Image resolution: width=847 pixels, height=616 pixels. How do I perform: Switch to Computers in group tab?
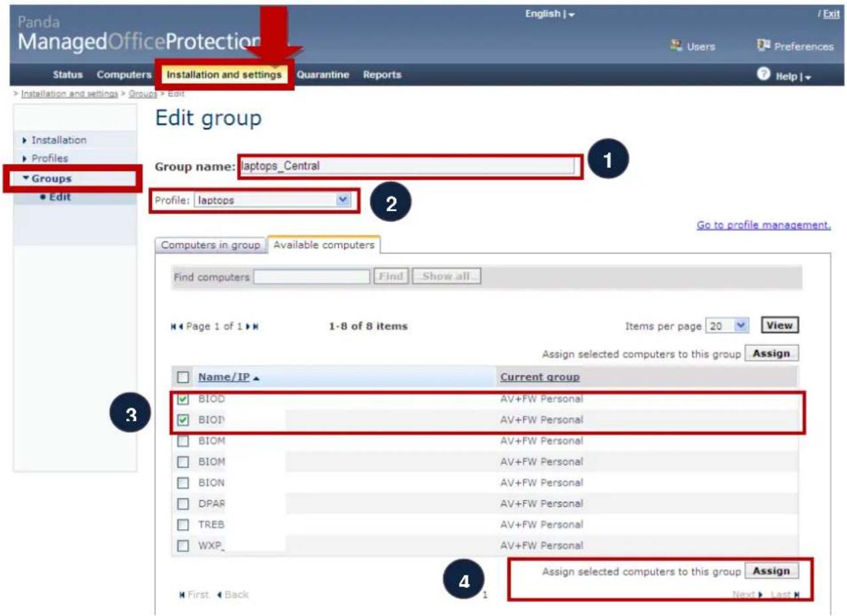click(210, 245)
